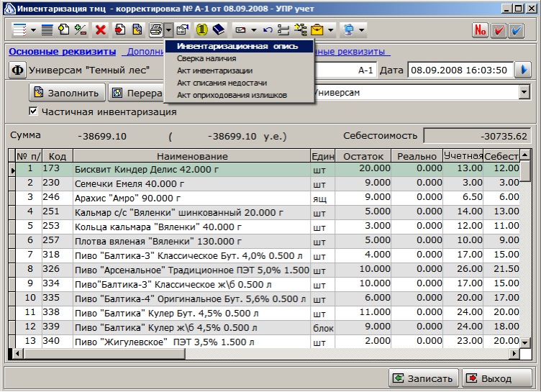541x392 pixels.
Task: Click the add document plus icon
Action: pyautogui.click(x=64, y=30)
